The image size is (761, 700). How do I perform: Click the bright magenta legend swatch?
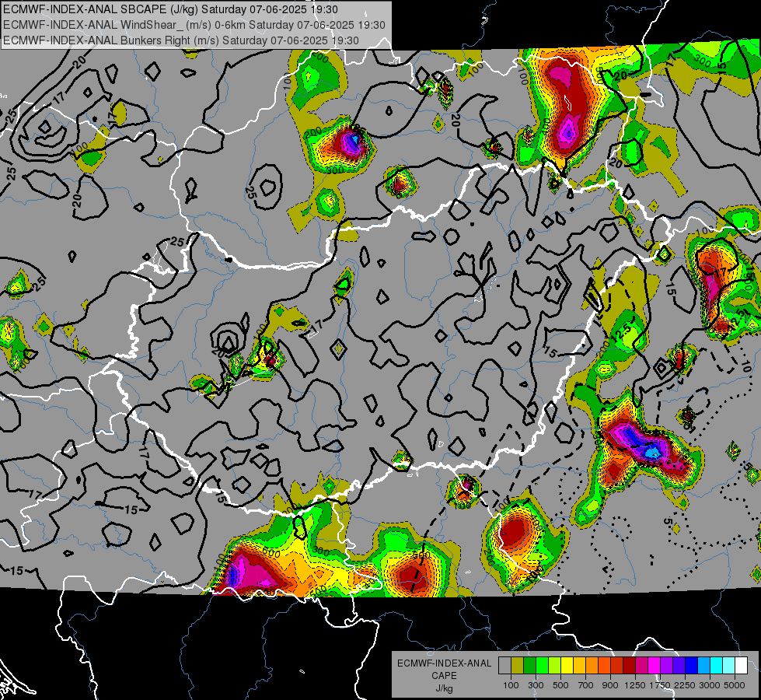point(655,666)
